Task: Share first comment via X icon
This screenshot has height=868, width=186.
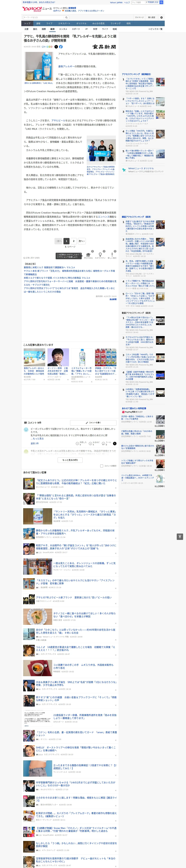Action: click(x=114, y=443)
